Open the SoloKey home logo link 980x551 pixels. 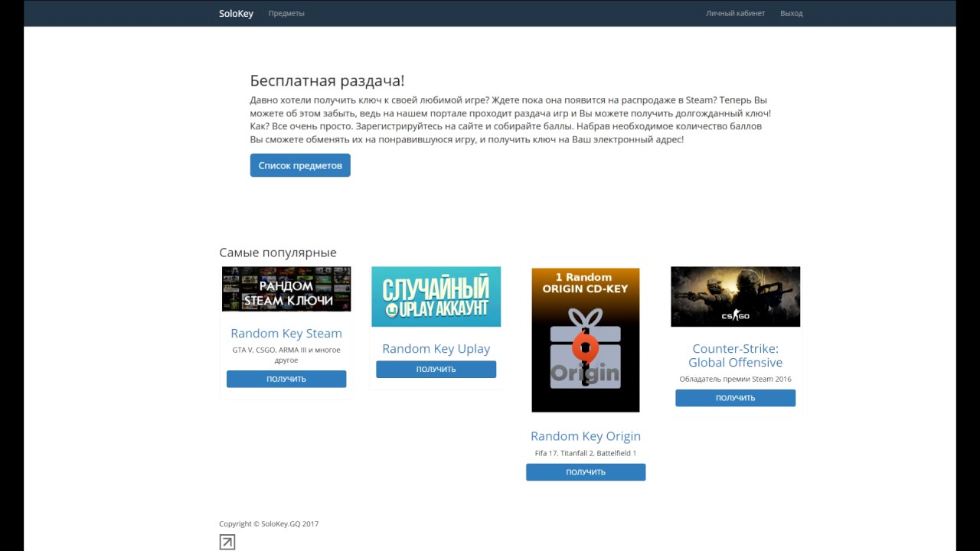click(236, 13)
